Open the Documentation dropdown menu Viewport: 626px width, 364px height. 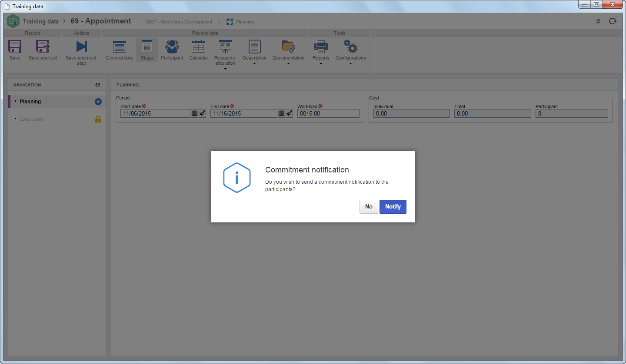(288, 53)
